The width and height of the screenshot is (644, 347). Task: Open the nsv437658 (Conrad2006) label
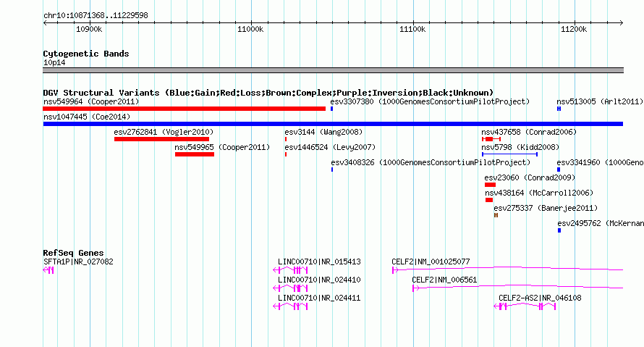[x=529, y=132]
